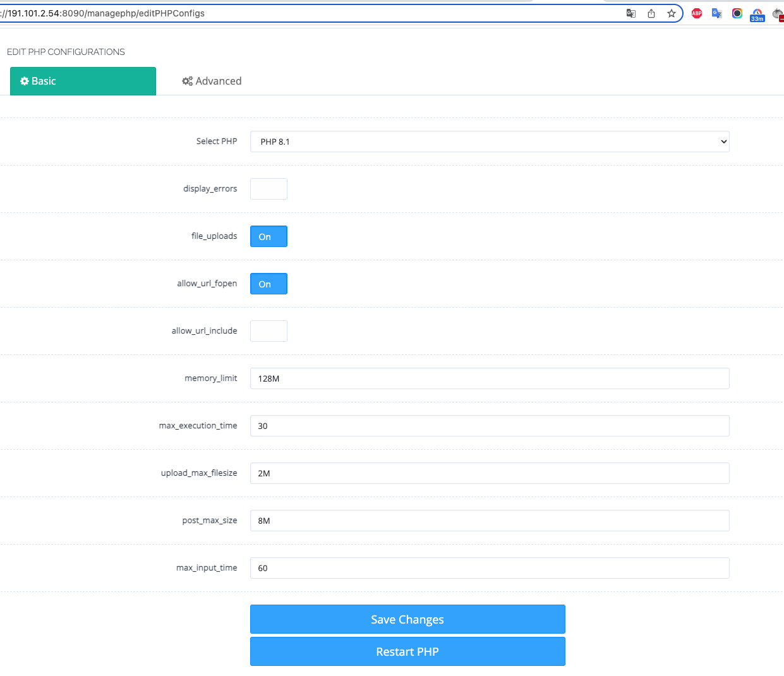Focus the upload_max_filesize input
The height and width of the screenshot is (676, 784).
point(490,473)
